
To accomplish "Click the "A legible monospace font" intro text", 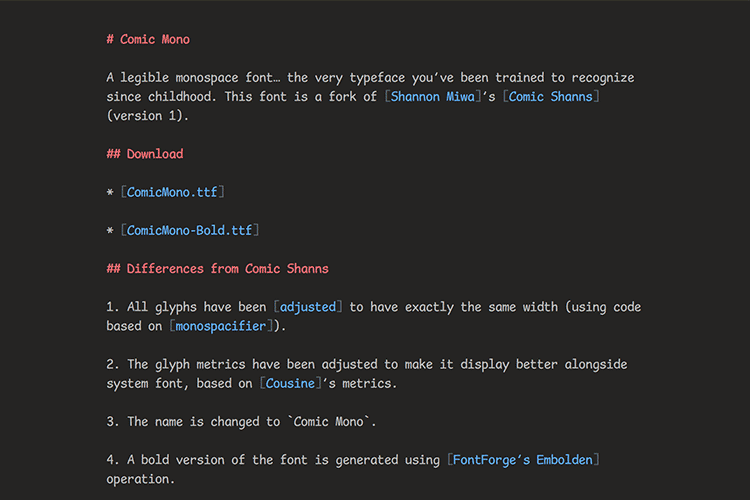I will click(190, 78).
